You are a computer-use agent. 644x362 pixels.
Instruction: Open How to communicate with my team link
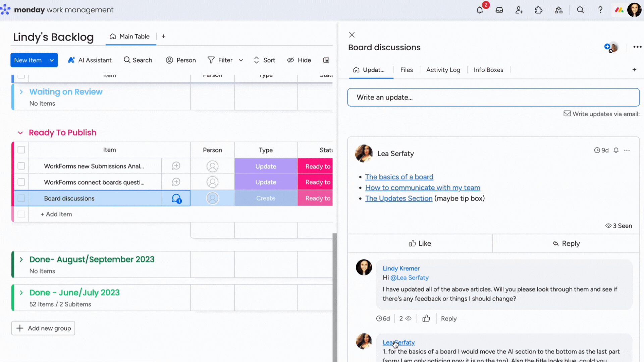click(x=423, y=188)
